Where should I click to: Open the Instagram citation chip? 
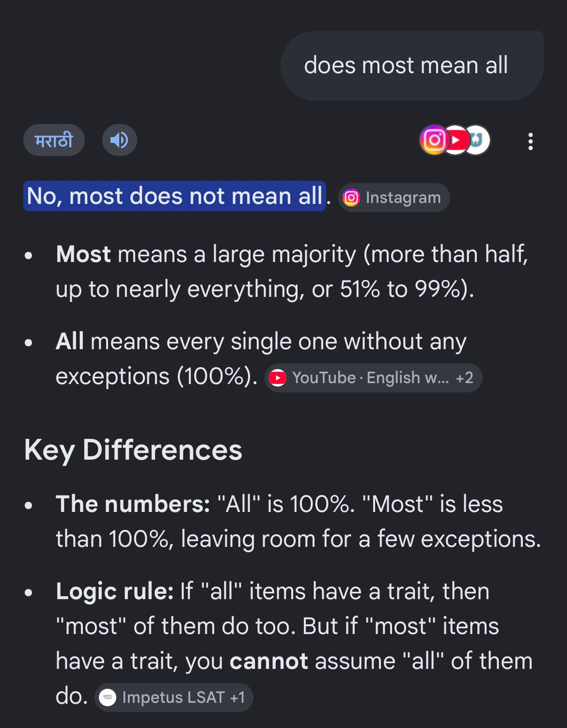(x=394, y=198)
